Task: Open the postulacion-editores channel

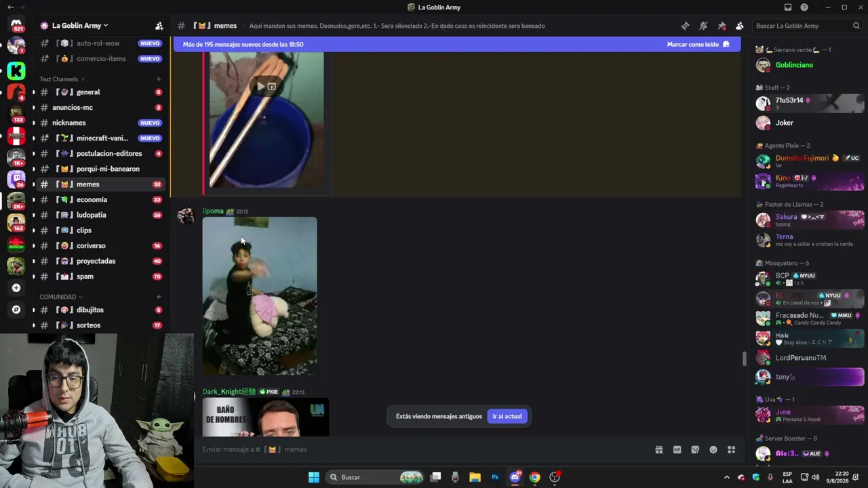Action: pos(100,154)
